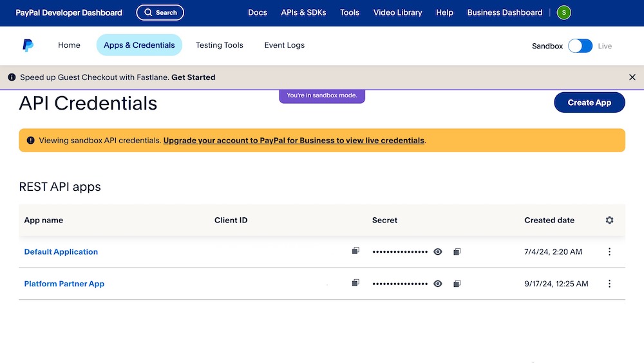Click the PayPal logo icon
The width and height of the screenshot is (644, 363).
click(x=28, y=45)
